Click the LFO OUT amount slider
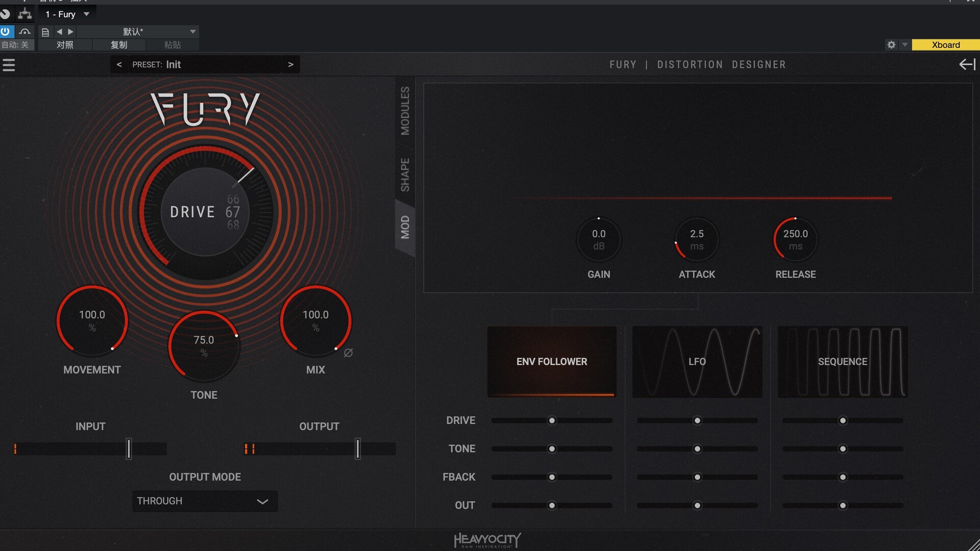This screenshot has width=980, height=551. coord(697,506)
